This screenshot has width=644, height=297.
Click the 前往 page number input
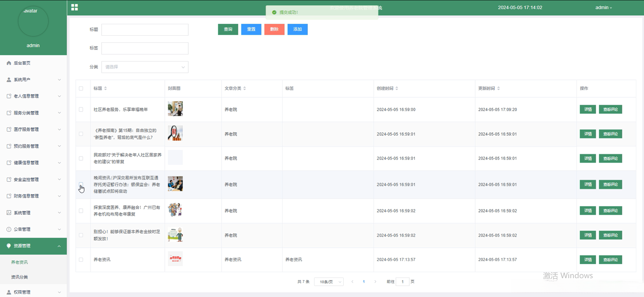click(x=403, y=282)
